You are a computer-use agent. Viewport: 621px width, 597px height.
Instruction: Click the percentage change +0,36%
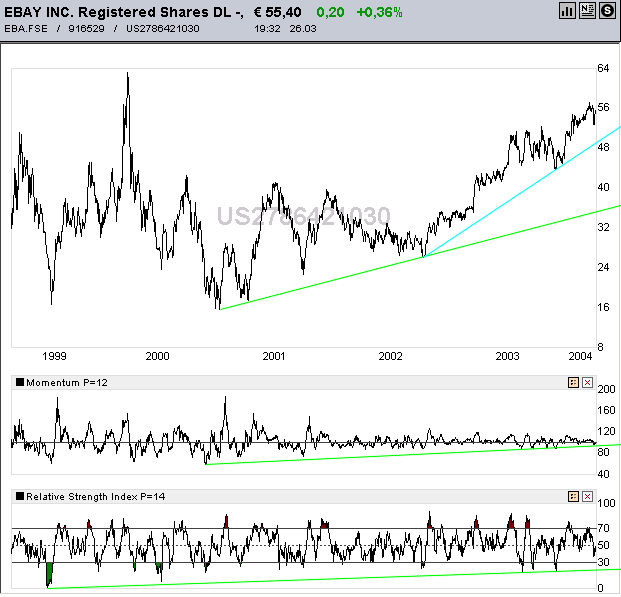(x=379, y=13)
